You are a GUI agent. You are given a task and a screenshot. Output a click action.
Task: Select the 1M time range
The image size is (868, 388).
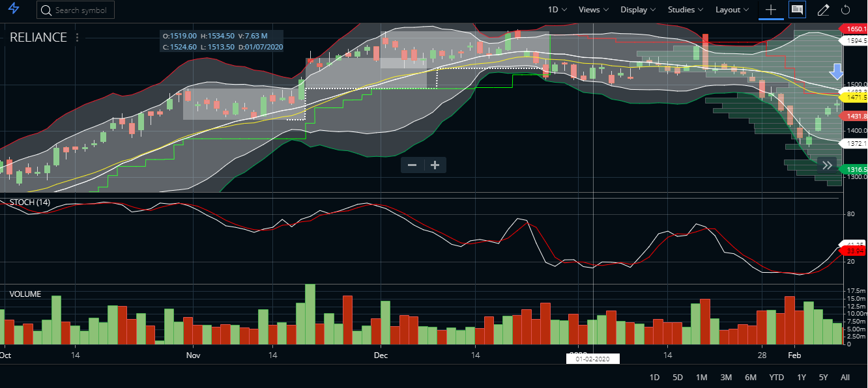click(x=702, y=378)
